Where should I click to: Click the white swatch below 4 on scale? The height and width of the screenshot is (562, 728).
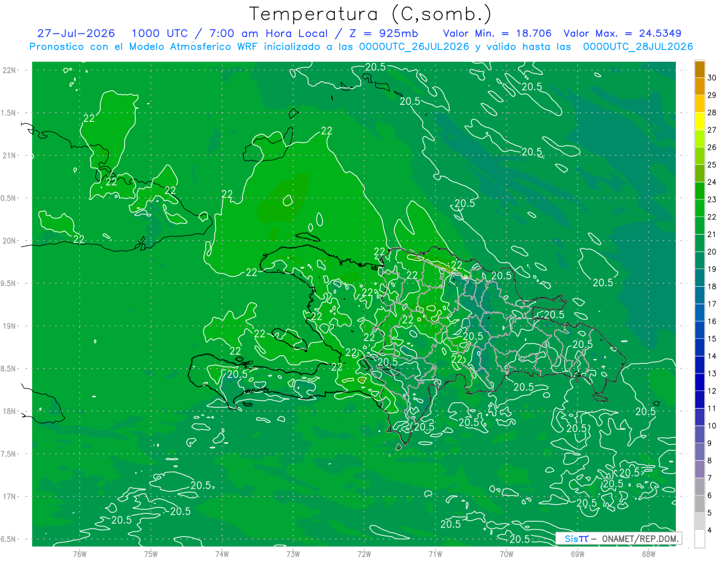(x=699, y=538)
